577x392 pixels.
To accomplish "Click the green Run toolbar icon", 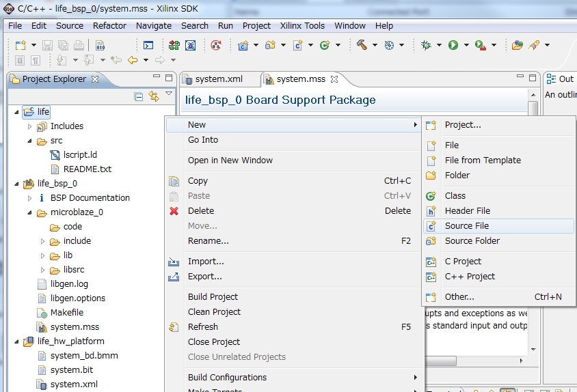I will pos(453,45).
